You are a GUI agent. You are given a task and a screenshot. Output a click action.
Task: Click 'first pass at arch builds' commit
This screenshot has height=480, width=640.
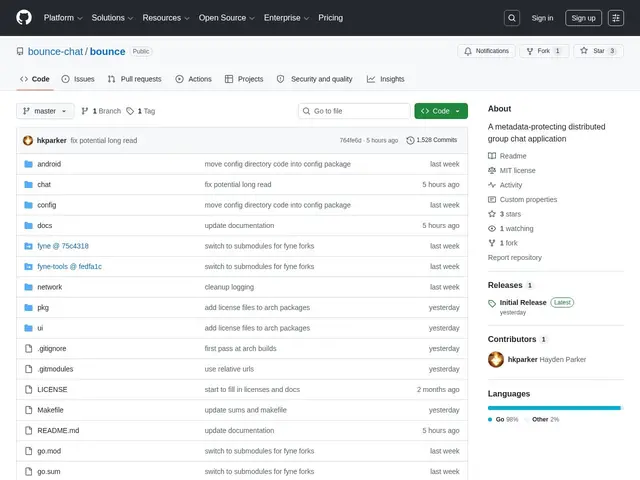[x=240, y=349]
